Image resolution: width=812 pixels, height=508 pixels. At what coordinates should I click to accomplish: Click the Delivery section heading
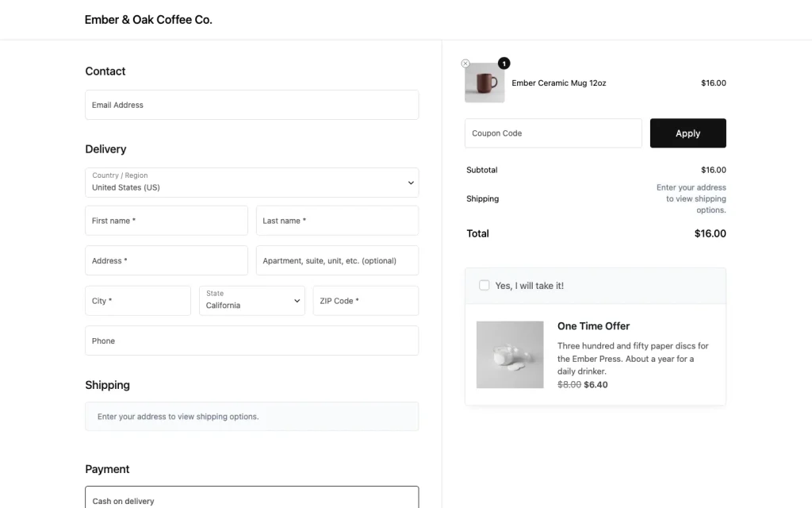coord(105,149)
